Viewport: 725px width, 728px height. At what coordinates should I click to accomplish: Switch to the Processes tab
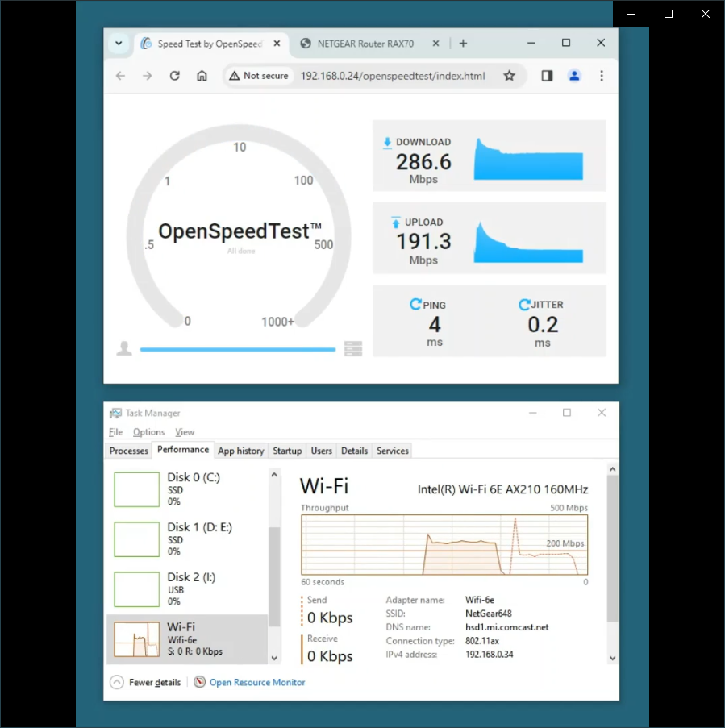coord(129,451)
